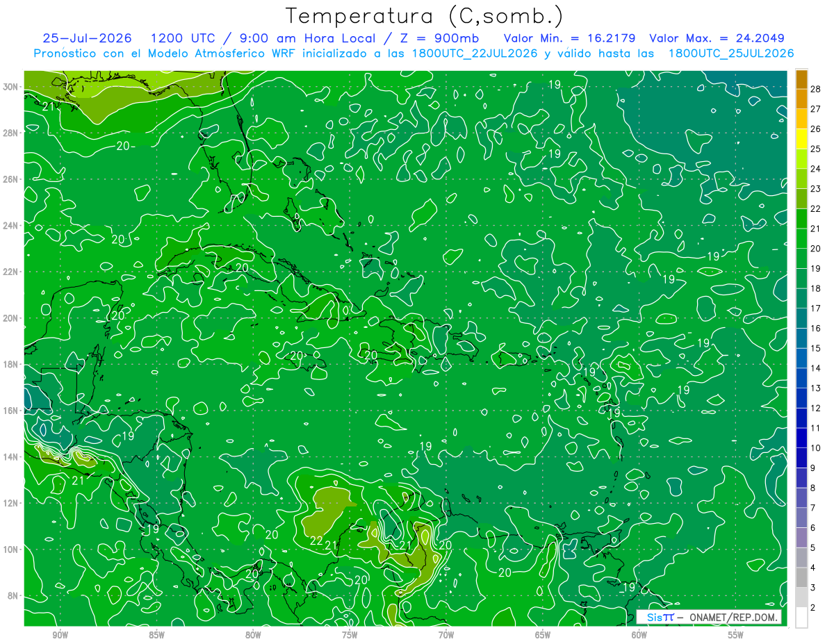This screenshot has height=644, width=834.
Task: Click the '90W' longitude label
Action: pos(60,635)
